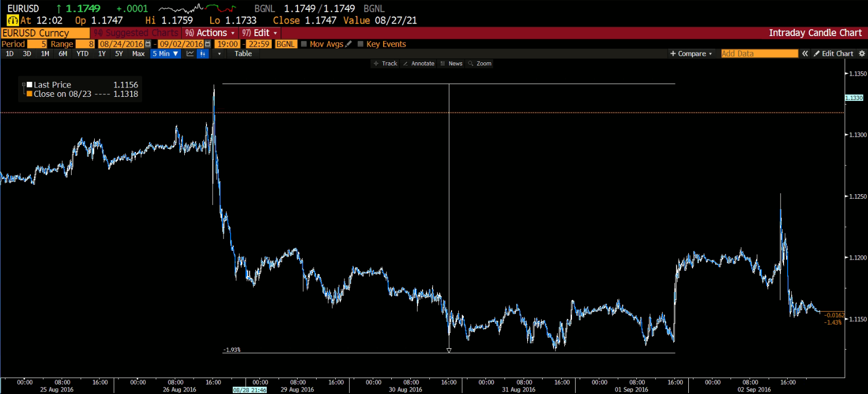Open the 5 Min interval dropdown
This screenshot has width=868, height=394.
pos(165,54)
